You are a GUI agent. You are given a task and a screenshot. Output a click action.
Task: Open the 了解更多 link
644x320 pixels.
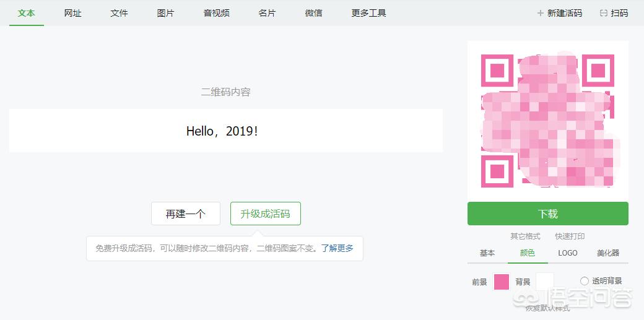click(337, 248)
